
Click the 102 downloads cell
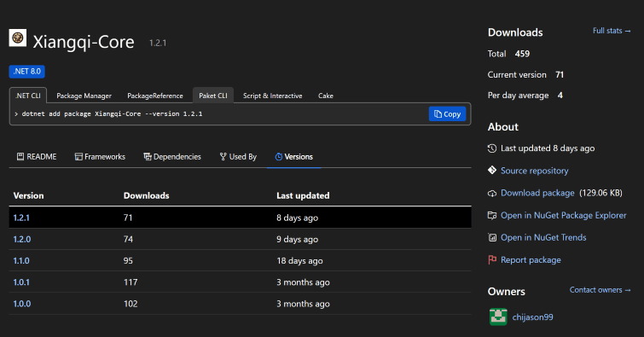131,304
